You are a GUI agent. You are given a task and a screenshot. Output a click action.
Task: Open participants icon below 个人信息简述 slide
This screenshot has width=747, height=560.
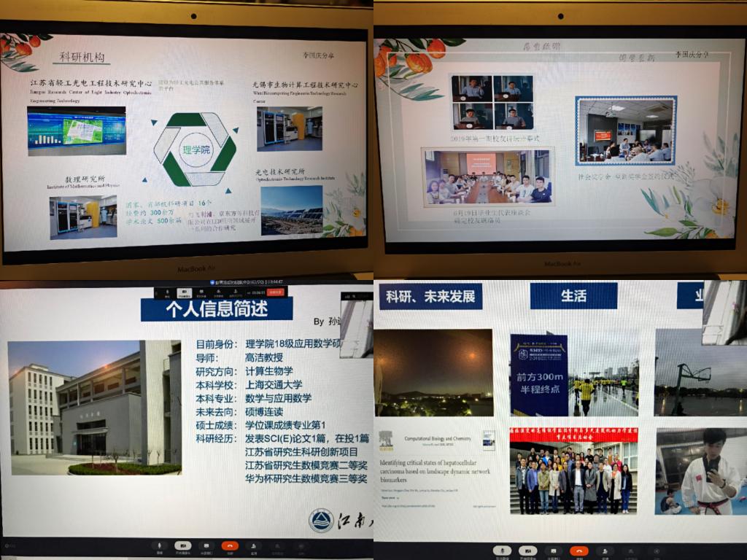[x=253, y=545]
